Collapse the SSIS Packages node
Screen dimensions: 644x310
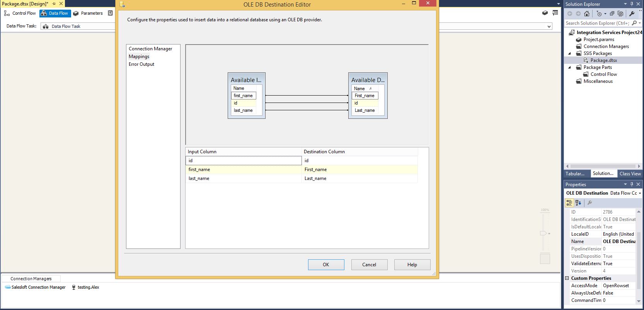[569, 53]
